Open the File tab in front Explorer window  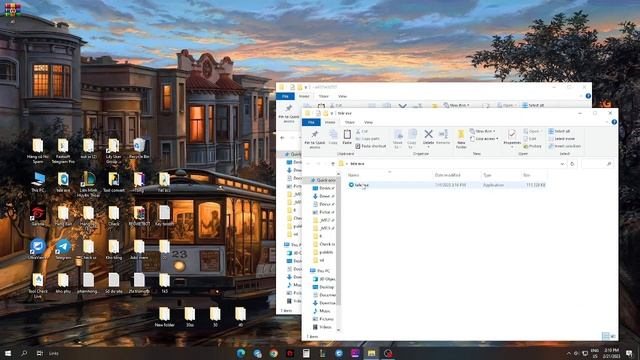pos(311,122)
